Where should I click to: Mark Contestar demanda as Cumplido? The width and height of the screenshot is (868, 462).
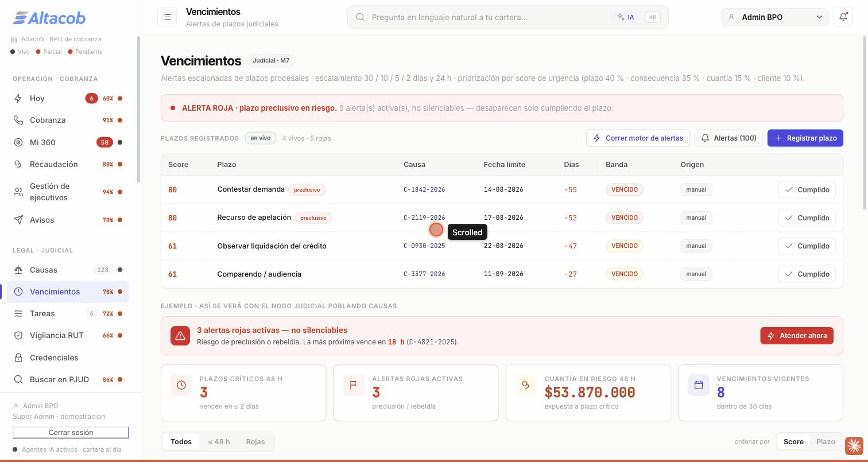coord(807,189)
